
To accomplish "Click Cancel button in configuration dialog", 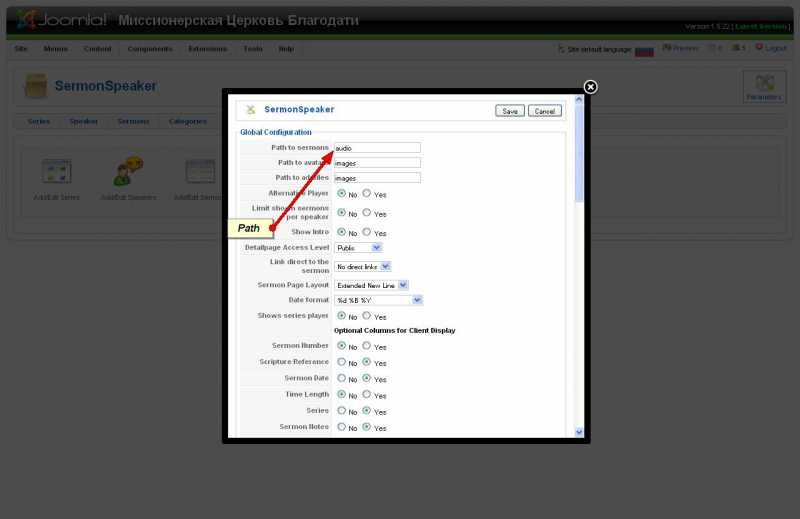I will (x=544, y=111).
